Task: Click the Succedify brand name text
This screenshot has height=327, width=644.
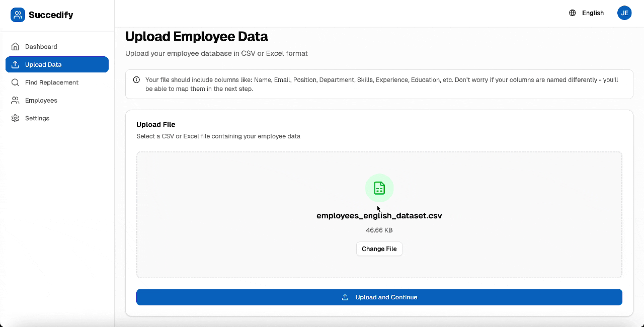Action: [x=51, y=15]
